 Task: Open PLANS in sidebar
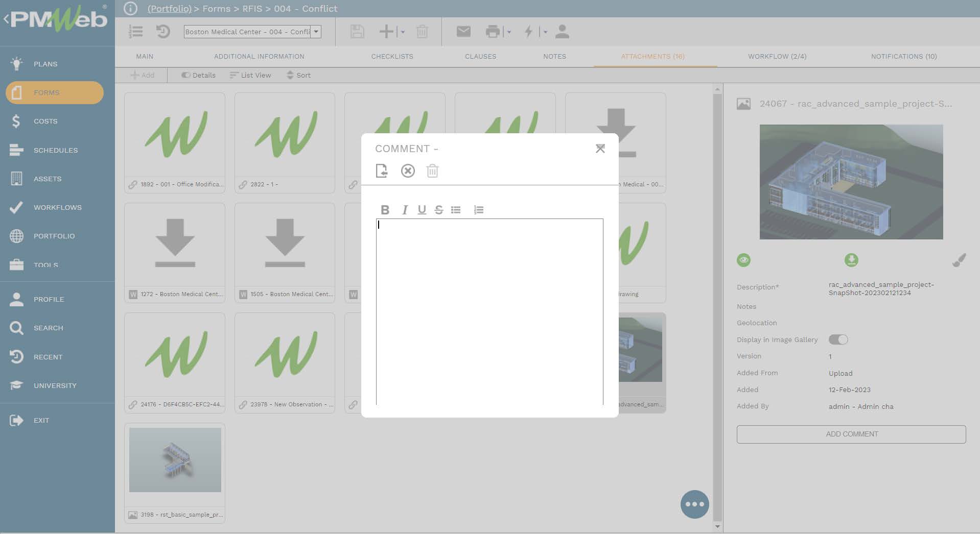(45, 64)
